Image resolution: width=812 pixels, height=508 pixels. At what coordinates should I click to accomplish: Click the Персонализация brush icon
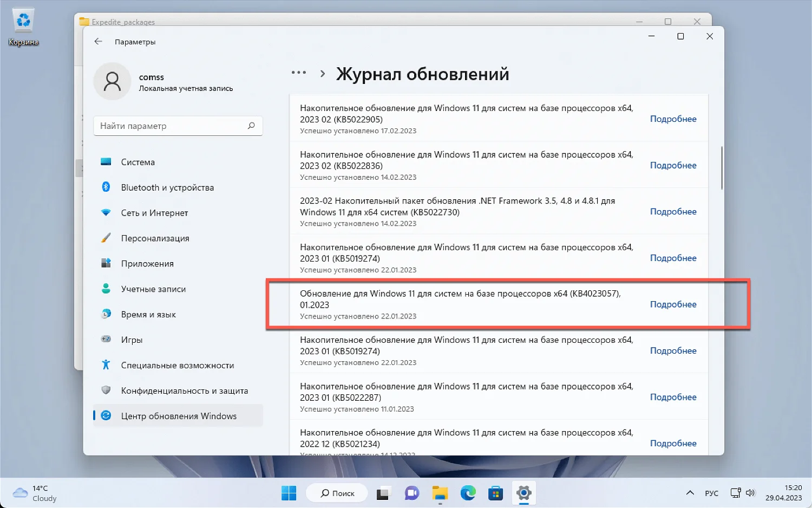coord(106,238)
